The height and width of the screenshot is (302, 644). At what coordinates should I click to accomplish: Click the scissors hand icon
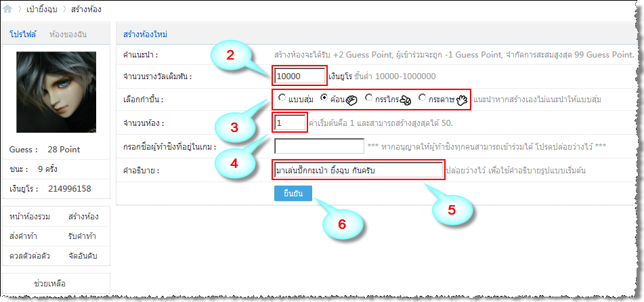click(x=406, y=100)
